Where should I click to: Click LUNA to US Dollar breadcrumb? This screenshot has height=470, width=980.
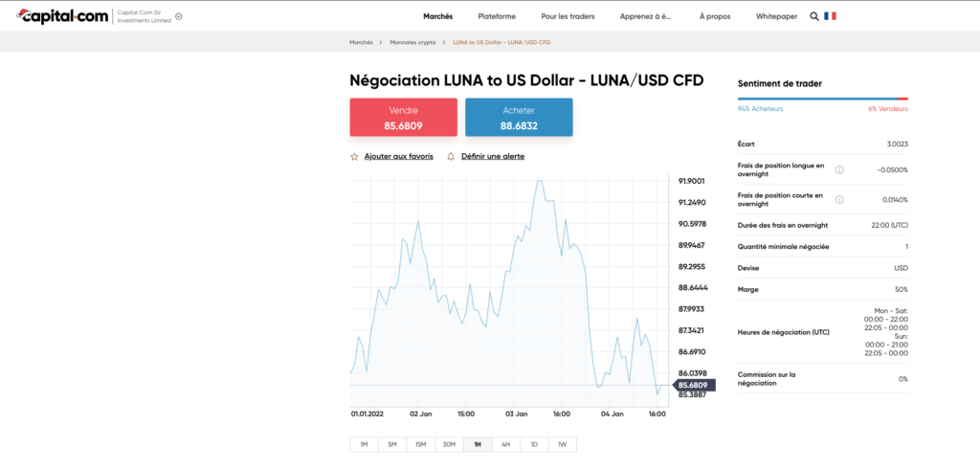(x=501, y=42)
